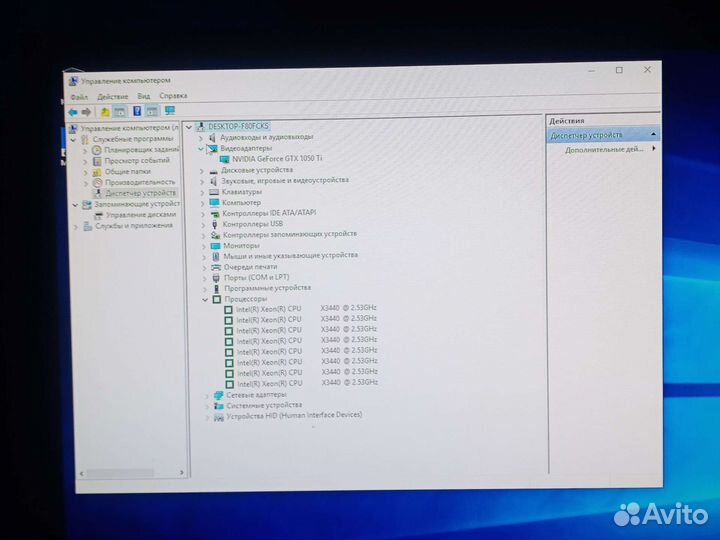This screenshot has width=720, height=540.
Task: Select the first Intel Xeon X3440 CPU entry
Action: 306,309
